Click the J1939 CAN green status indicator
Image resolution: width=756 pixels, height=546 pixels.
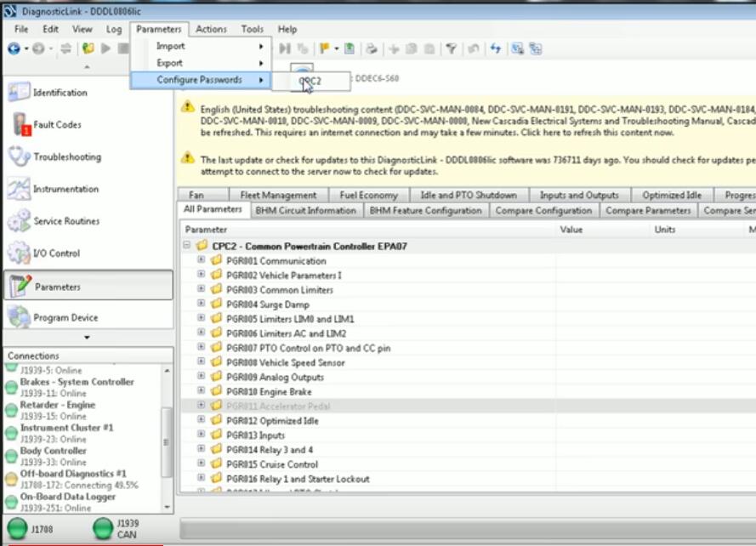(103, 529)
